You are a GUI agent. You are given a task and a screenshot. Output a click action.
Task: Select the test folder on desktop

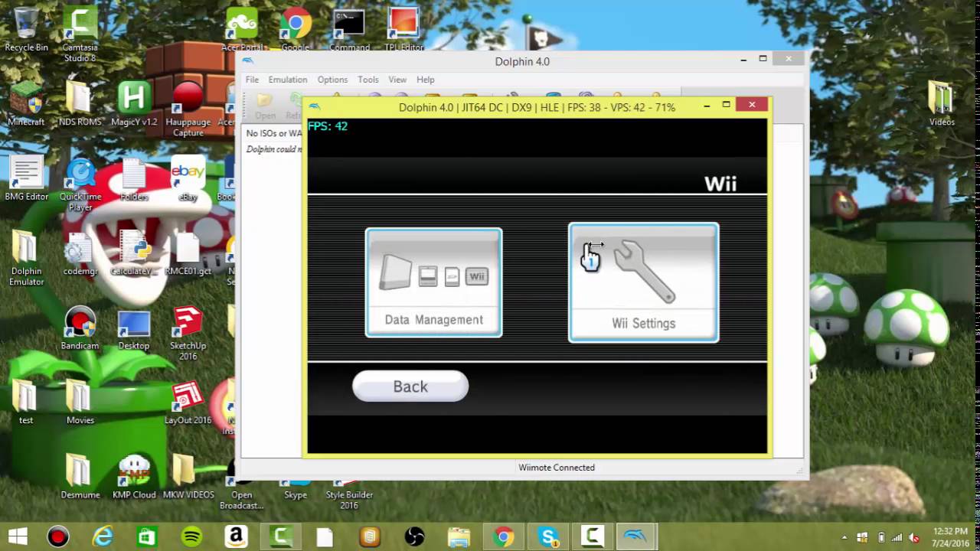pos(26,402)
